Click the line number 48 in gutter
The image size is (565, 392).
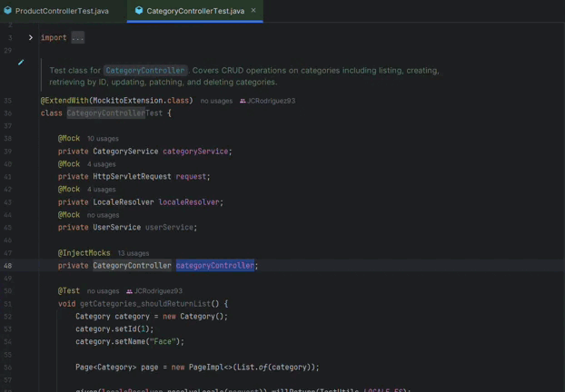(8, 266)
